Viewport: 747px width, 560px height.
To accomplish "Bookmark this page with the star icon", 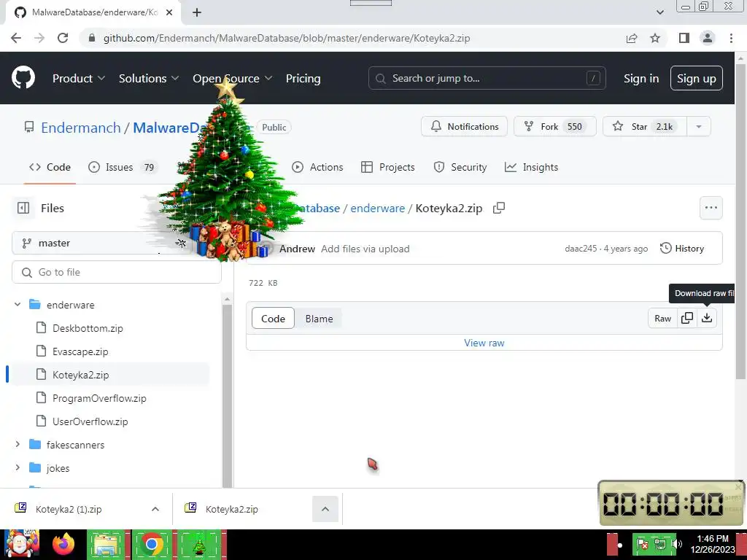I will tap(655, 38).
